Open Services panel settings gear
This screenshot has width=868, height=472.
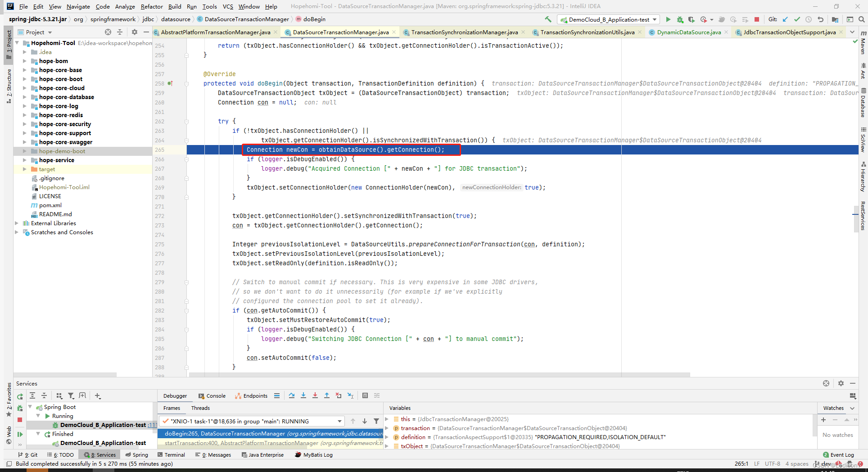coord(841,383)
